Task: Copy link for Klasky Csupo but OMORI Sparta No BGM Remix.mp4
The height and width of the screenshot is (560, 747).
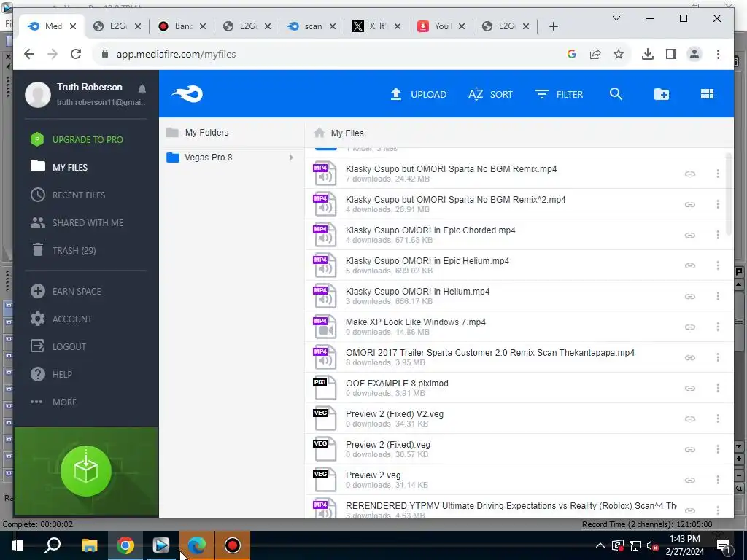Action: tap(690, 174)
